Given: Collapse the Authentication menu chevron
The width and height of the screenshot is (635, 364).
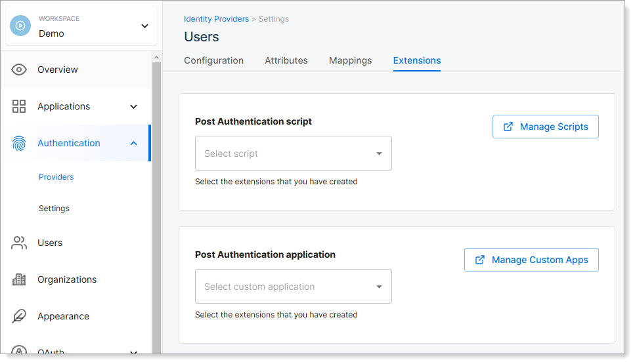Looking at the screenshot, I should (x=134, y=143).
